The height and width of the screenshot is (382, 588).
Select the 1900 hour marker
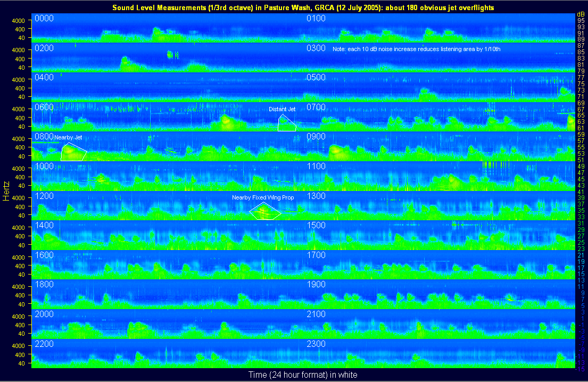316,285
